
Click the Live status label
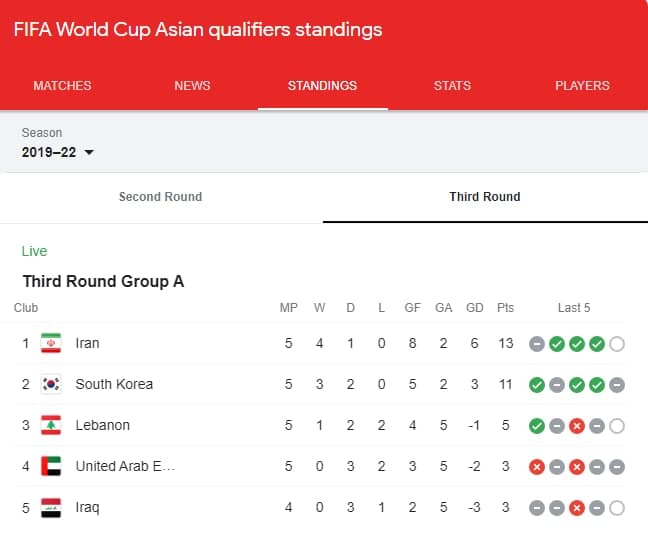coord(34,251)
